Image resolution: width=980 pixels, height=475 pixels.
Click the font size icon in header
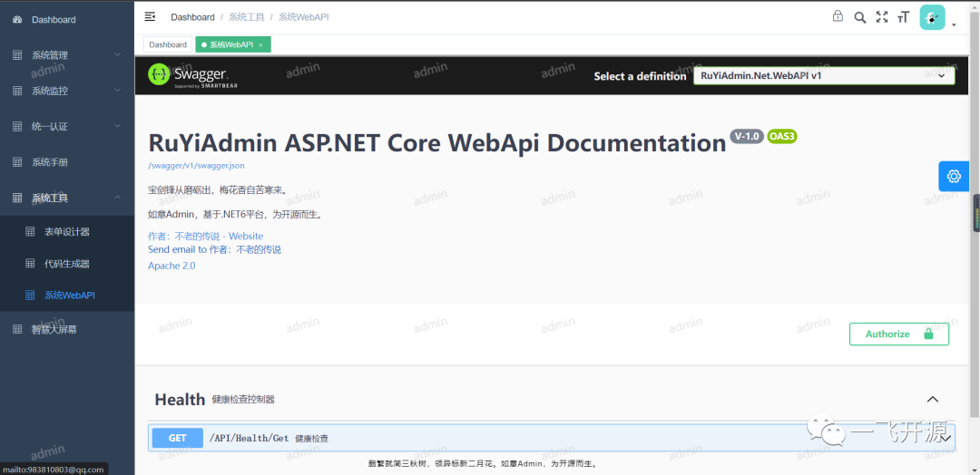[903, 17]
